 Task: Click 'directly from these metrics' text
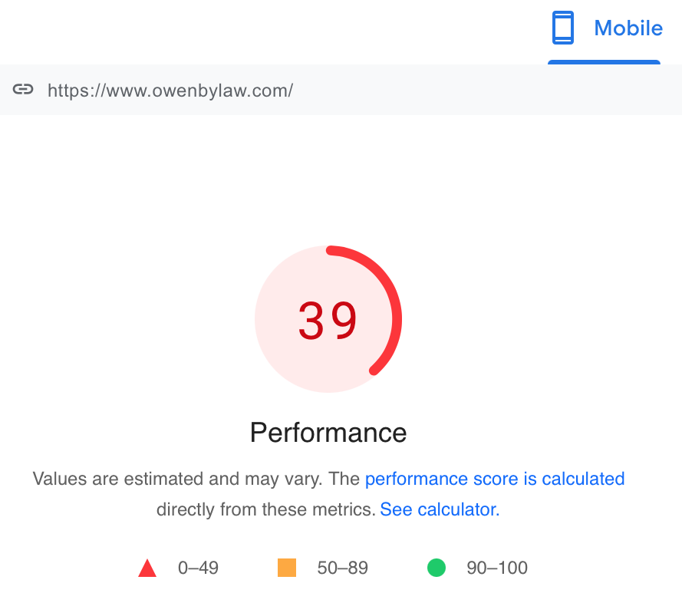point(265,509)
